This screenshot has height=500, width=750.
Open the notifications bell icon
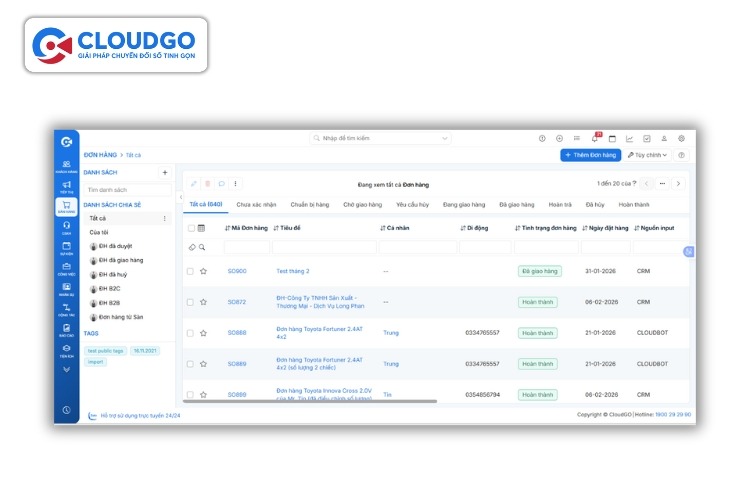pyautogui.click(x=597, y=138)
